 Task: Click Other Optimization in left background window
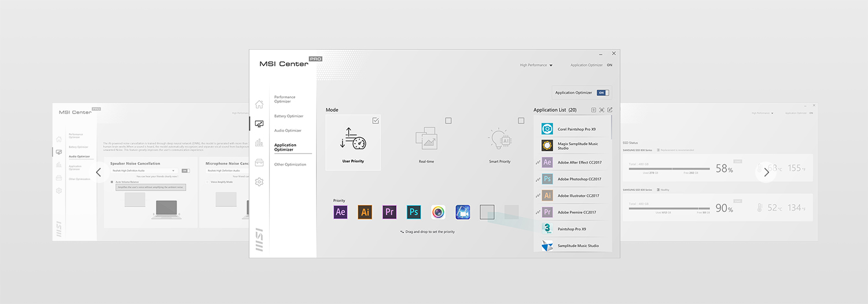[80, 179]
